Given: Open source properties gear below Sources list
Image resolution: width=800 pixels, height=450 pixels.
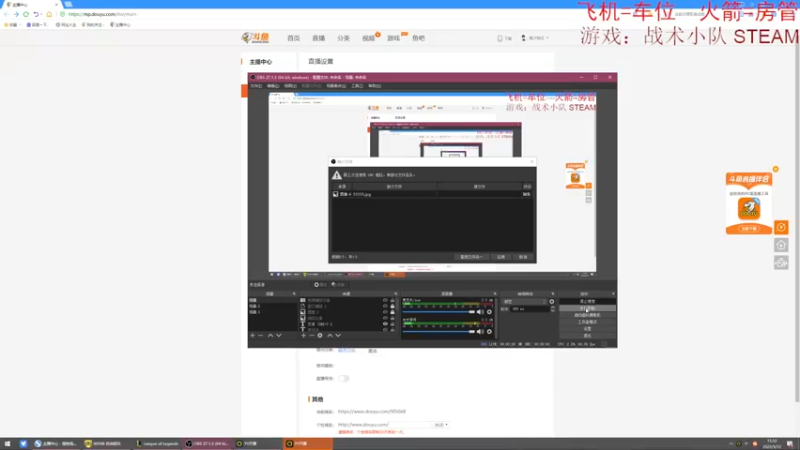Looking at the screenshot, I should point(320,336).
